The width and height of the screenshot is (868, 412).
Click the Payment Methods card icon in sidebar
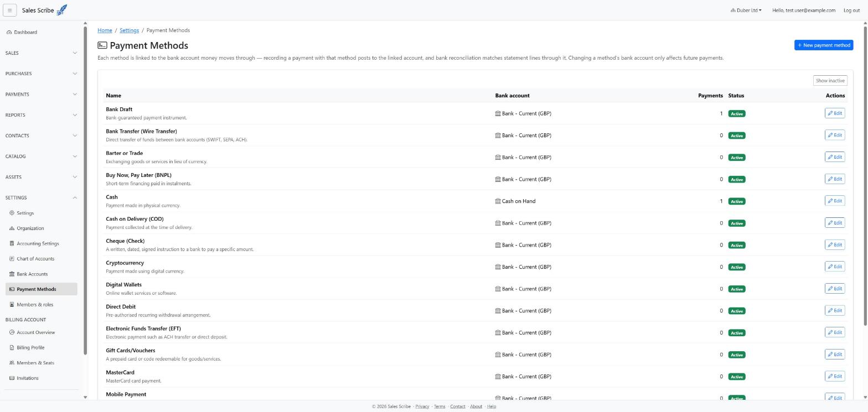click(x=12, y=289)
